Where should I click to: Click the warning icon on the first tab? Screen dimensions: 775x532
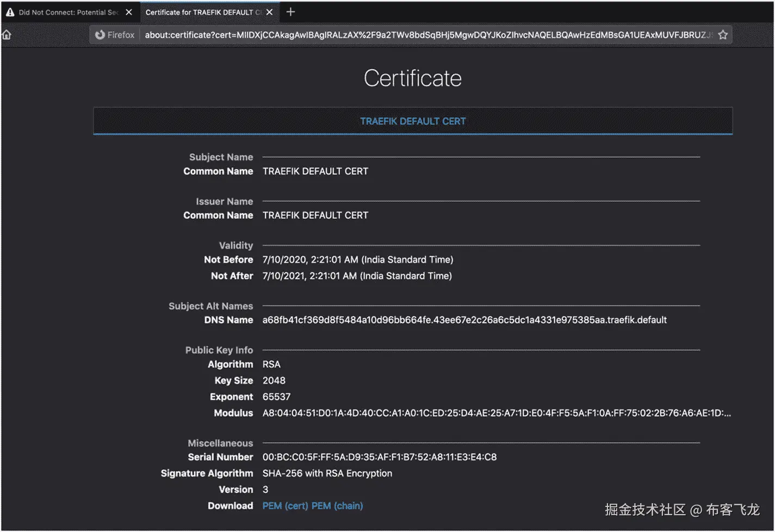tap(10, 12)
